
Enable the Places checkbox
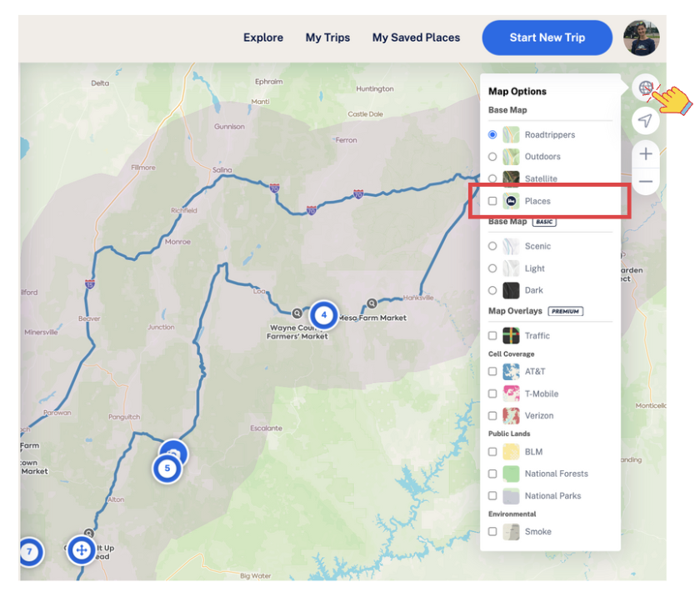(492, 201)
